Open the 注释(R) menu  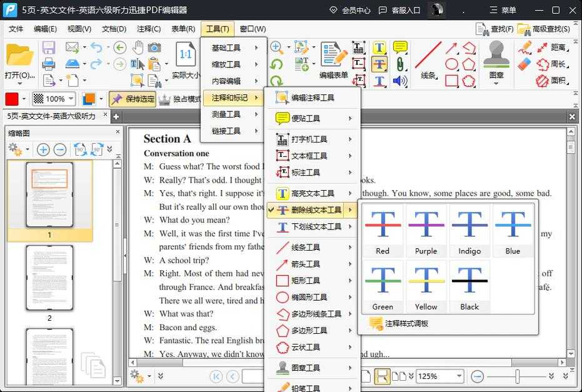click(149, 29)
